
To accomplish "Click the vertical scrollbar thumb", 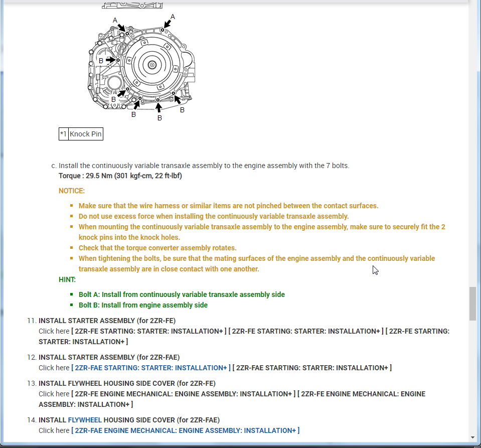I will pyautogui.click(x=472, y=304).
